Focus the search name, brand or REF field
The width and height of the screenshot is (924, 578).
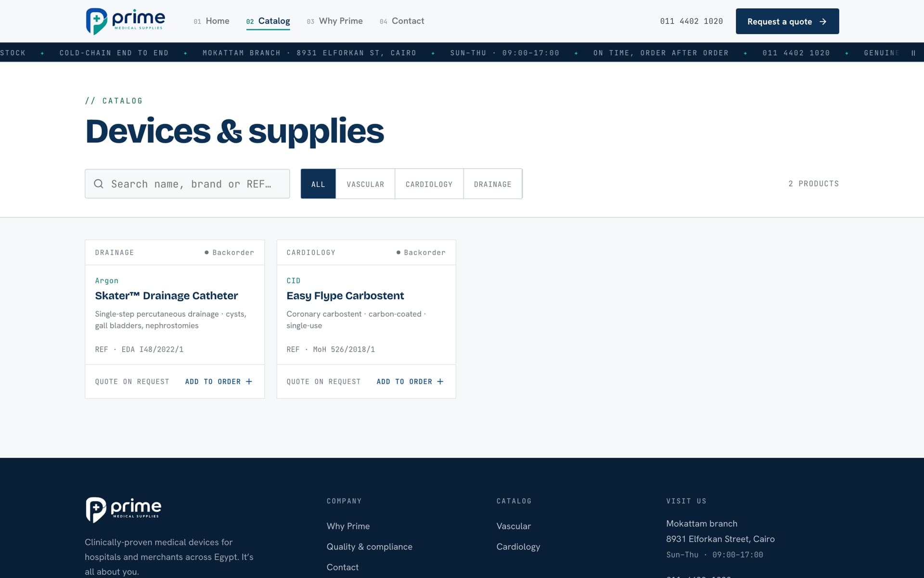pos(187,184)
